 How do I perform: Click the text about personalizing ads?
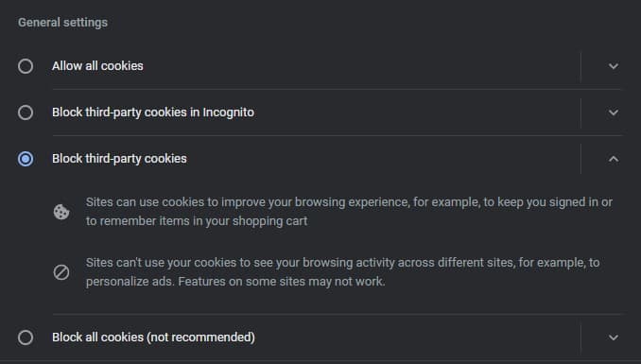(130, 282)
